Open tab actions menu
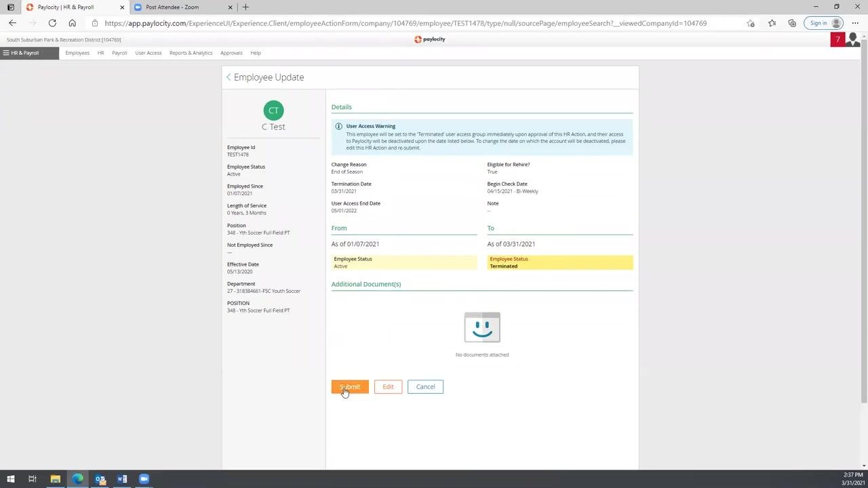Viewport: 868px width, 488px height. click(10, 7)
